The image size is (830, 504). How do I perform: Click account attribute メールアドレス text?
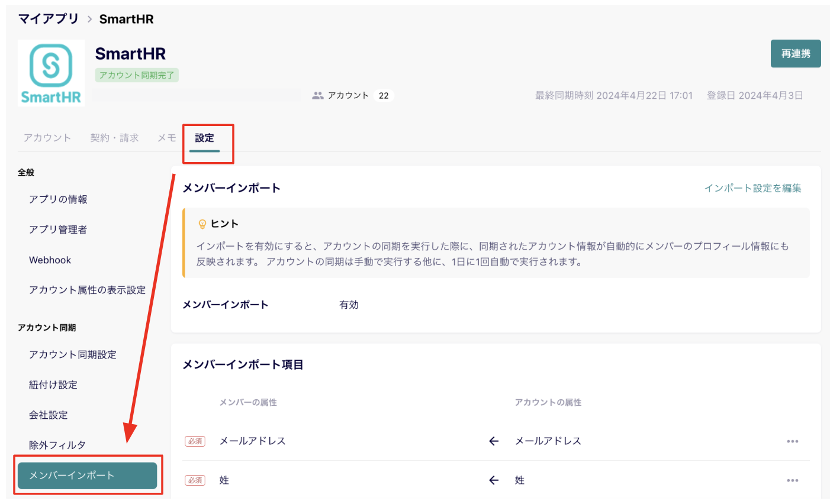[x=548, y=441]
